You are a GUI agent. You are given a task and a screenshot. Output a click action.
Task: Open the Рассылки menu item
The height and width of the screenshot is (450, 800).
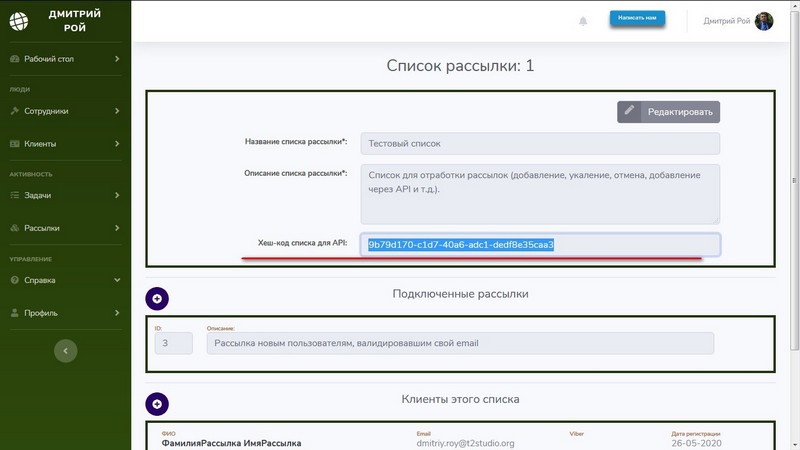(42, 228)
